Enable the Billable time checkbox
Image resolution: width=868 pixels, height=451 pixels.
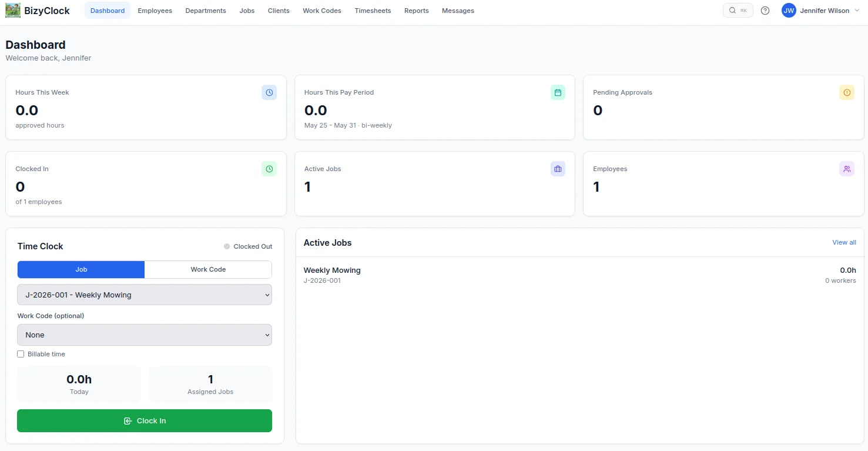(21, 354)
